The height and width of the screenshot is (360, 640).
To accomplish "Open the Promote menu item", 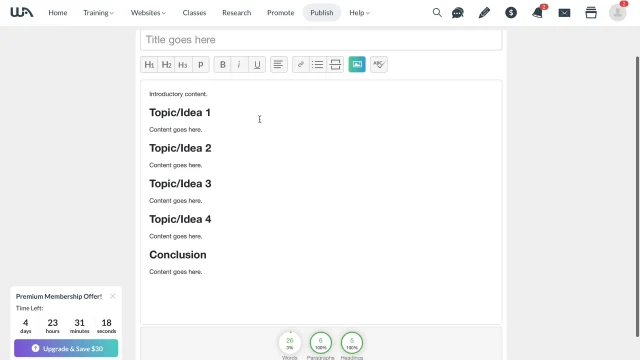I will tap(280, 13).
